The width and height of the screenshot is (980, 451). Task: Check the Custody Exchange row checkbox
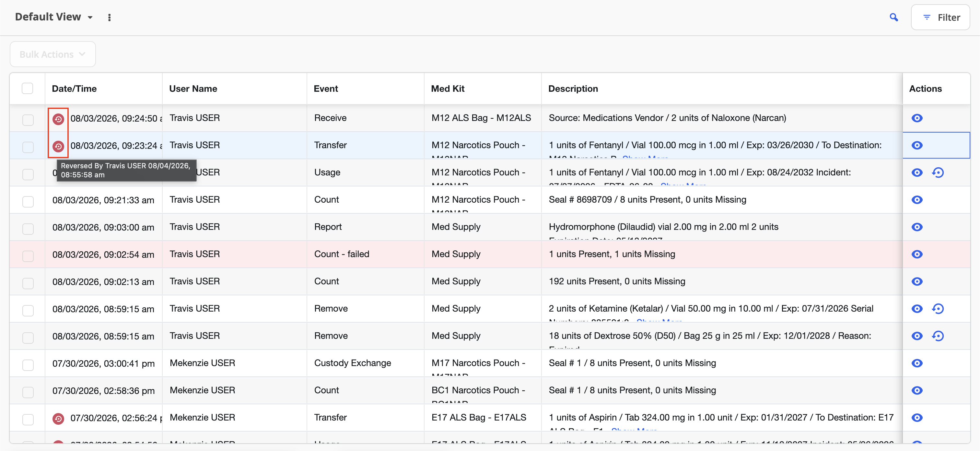click(x=28, y=365)
